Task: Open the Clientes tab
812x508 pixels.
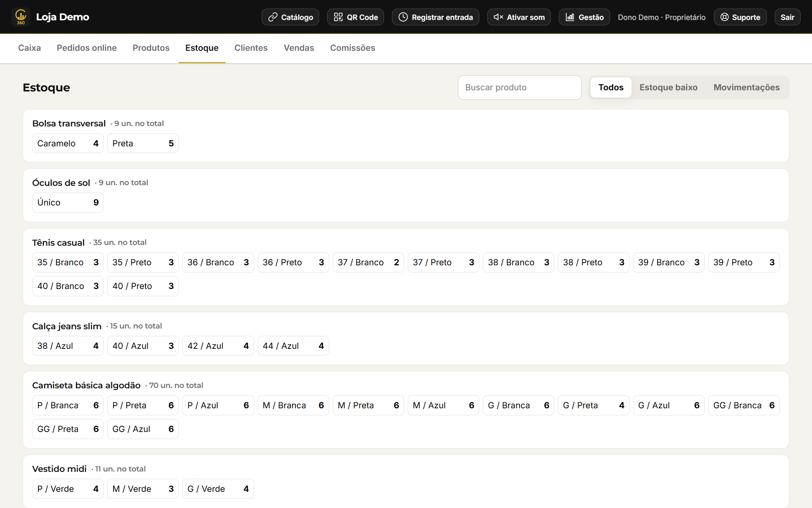Action: point(251,48)
